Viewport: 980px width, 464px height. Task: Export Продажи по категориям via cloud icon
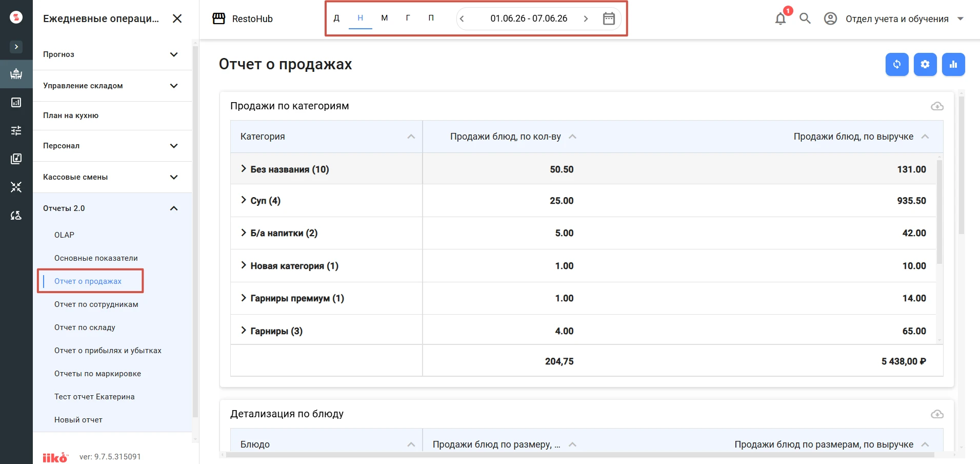click(937, 106)
